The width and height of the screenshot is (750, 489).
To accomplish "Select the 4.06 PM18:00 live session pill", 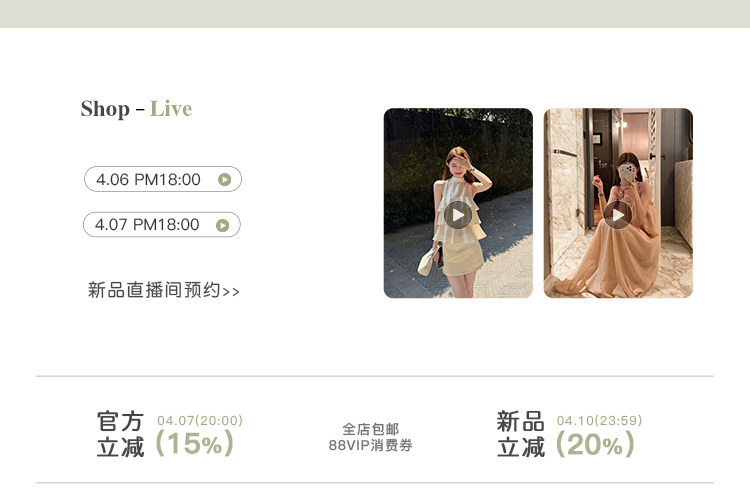I will click(163, 179).
